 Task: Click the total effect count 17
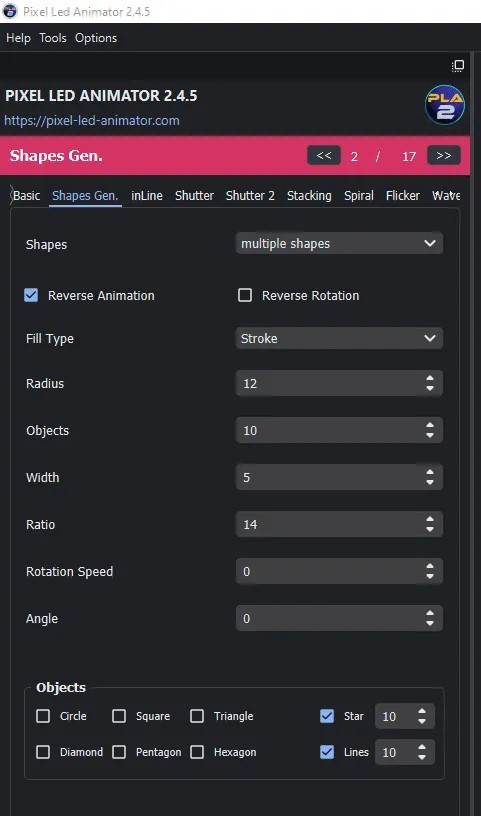pyautogui.click(x=409, y=156)
